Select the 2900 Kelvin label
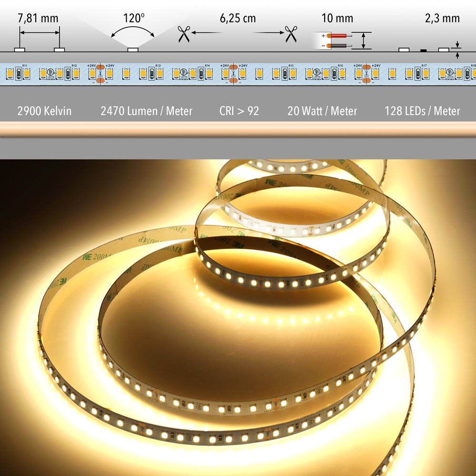This screenshot has width=476, height=476. [44, 111]
